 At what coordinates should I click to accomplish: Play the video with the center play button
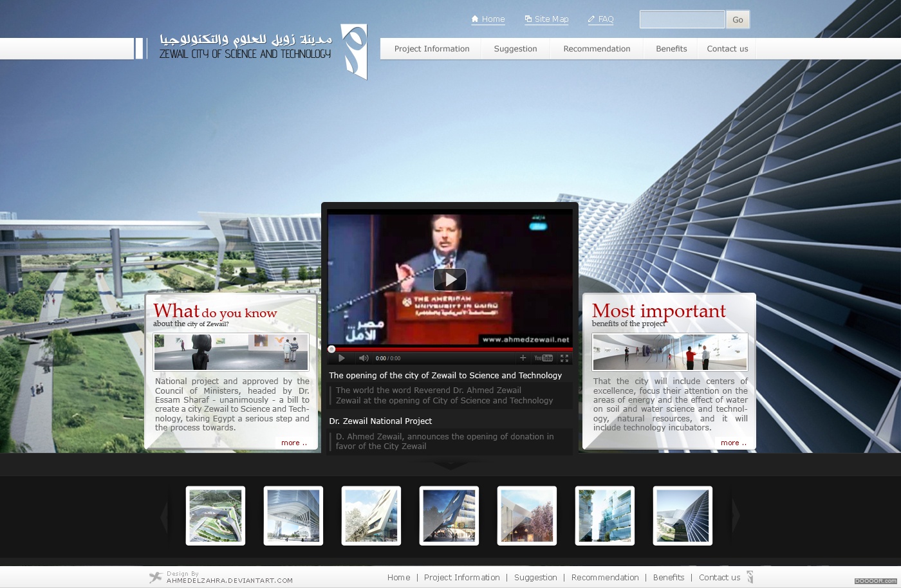[449, 279]
